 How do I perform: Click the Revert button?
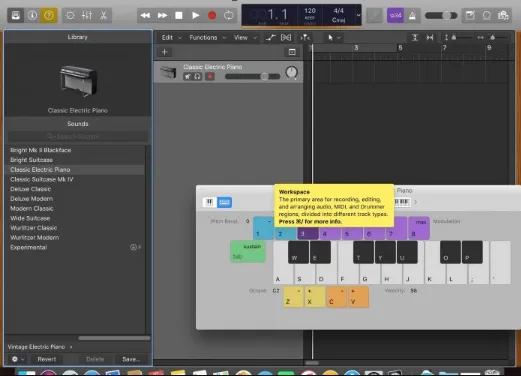(x=47, y=359)
